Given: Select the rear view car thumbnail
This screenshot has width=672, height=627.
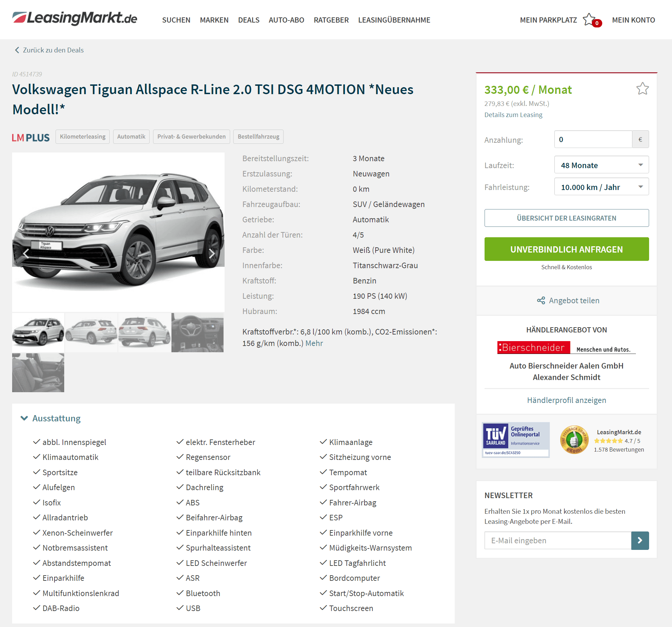Looking at the screenshot, I should pyautogui.click(x=144, y=333).
